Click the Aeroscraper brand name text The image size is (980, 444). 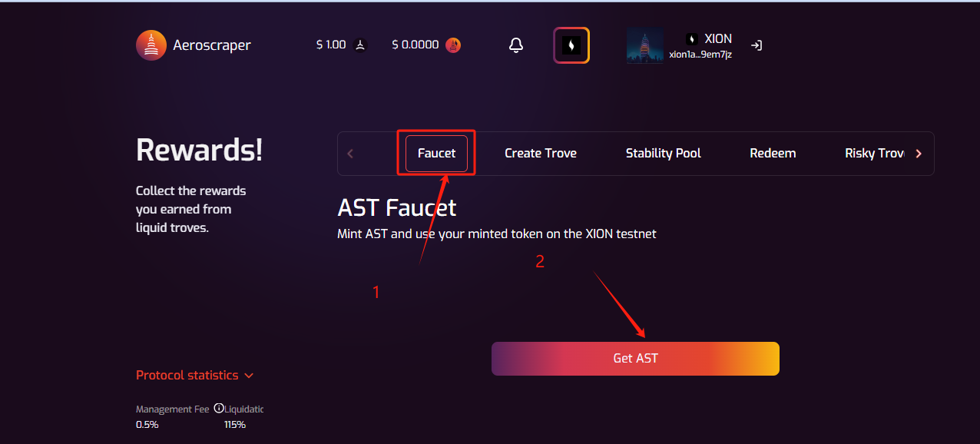(212, 45)
